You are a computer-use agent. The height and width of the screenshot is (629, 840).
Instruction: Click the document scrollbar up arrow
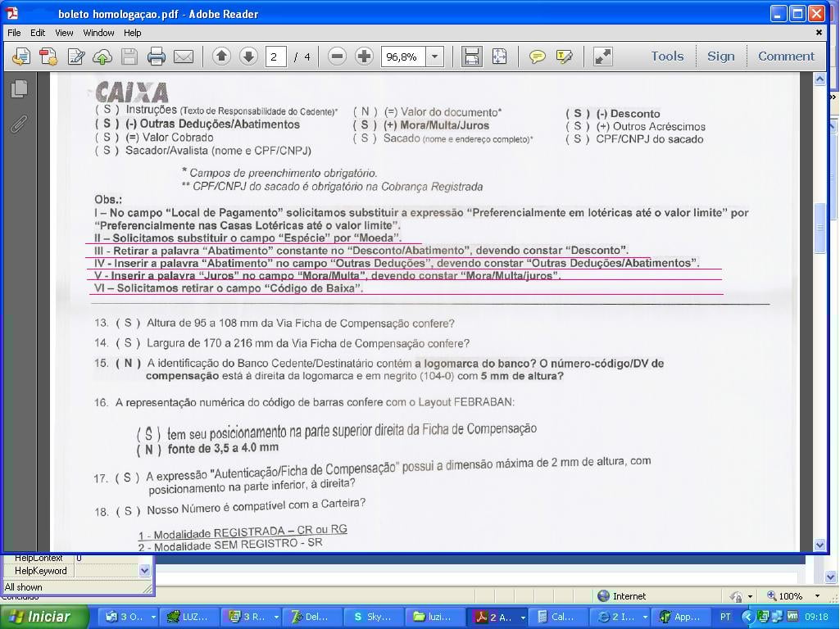[x=820, y=79]
